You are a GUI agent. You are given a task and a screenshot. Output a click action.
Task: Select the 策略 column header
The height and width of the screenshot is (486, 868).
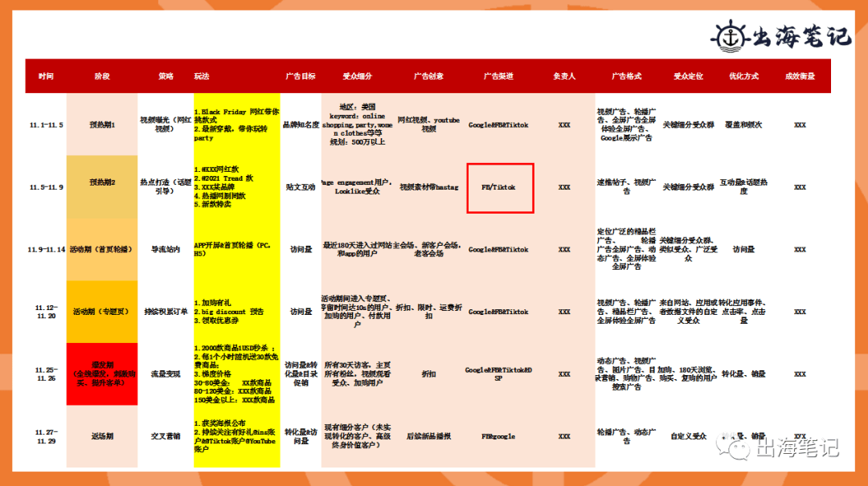pyautogui.click(x=166, y=76)
